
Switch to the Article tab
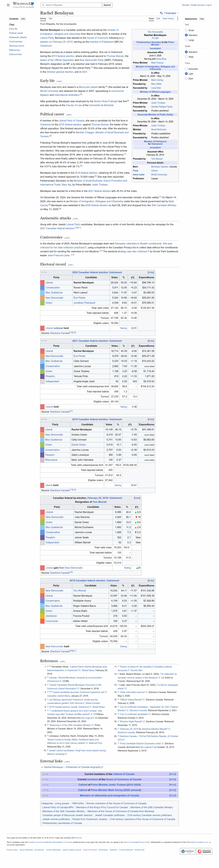(43, 19)
